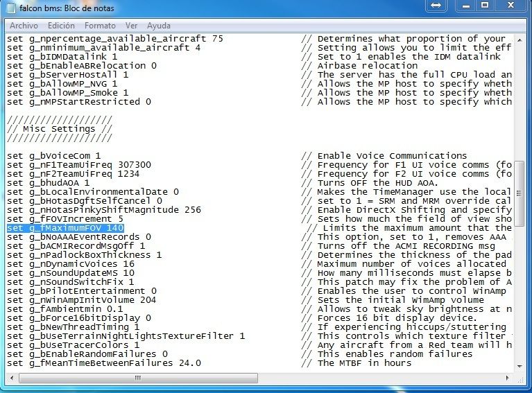Click the line set g_nSoundSwitchFix 1
Image resolution: width=532 pixels, height=393 pixels.
point(70,282)
